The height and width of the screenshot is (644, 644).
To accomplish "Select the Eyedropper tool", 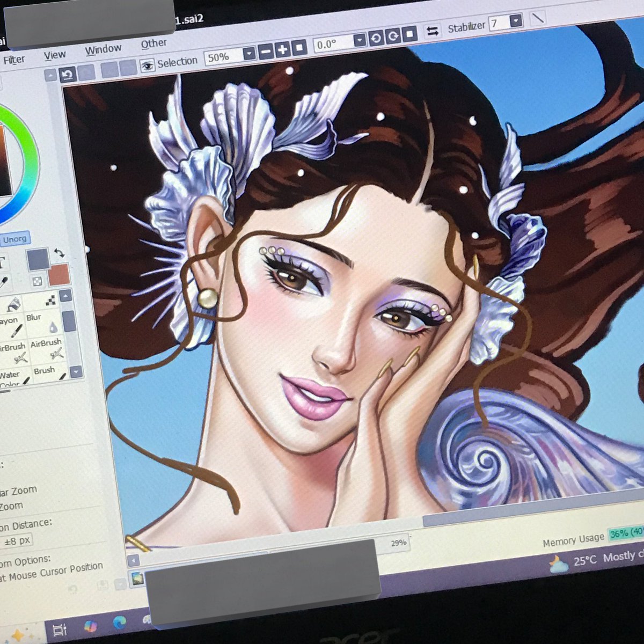I will [x=4, y=281].
